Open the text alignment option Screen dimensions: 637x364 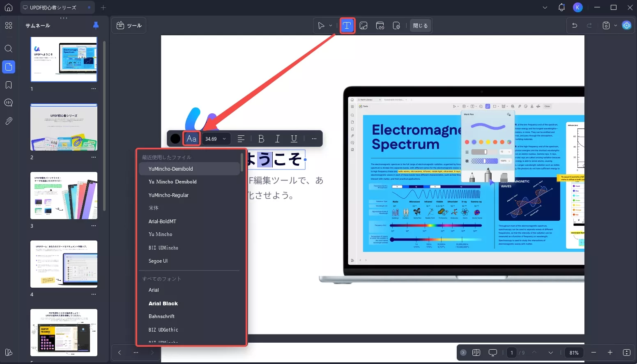click(241, 139)
